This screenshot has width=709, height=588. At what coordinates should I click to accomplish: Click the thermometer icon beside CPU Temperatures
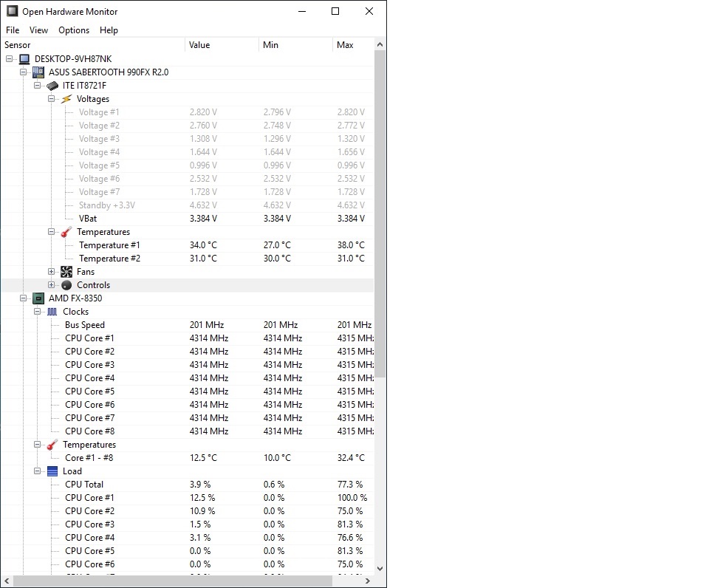(x=52, y=445)
